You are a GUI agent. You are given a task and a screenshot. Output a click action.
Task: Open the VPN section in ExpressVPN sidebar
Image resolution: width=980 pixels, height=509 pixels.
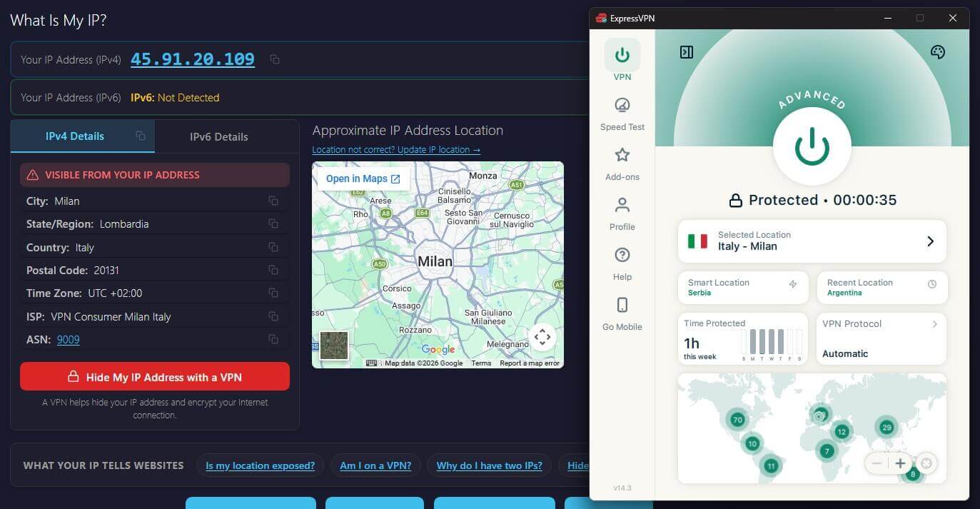pyautogui.click(x=622, y=60)
